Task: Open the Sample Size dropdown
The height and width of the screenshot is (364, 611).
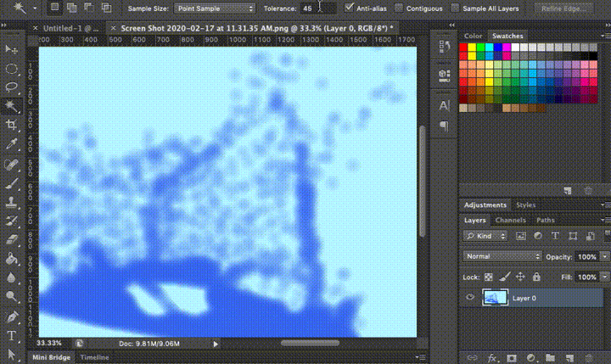Action: [215, 8]
